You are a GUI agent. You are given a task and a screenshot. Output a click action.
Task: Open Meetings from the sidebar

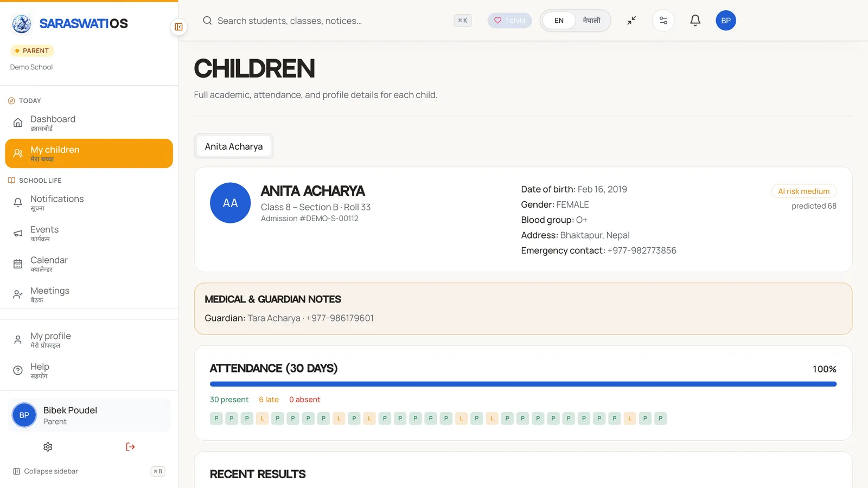point(89,294)
